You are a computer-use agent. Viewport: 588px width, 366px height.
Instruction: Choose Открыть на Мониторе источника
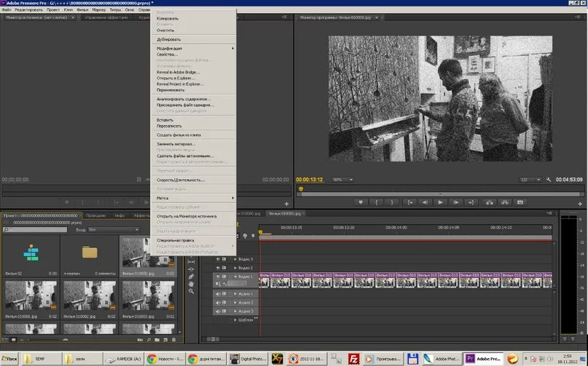click(194, 216)
